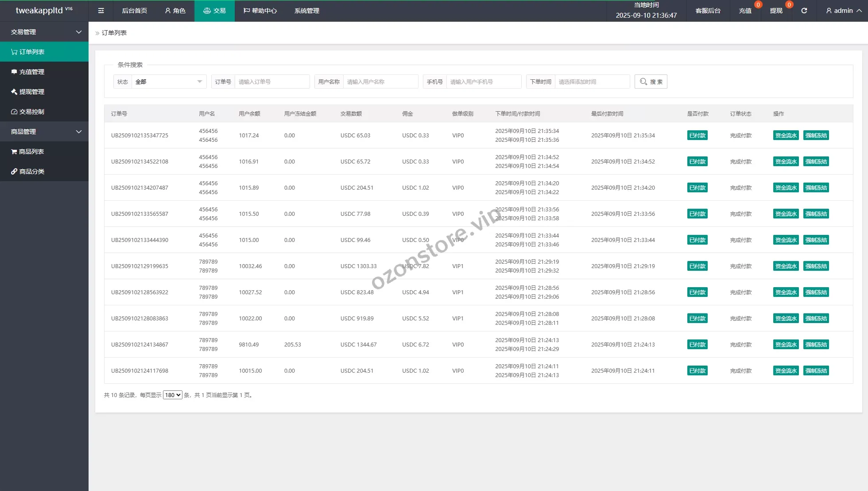Open 订单列表 cart icon in sidebar
This screenshot has height=491, width=868.
[x=28, y=52]
